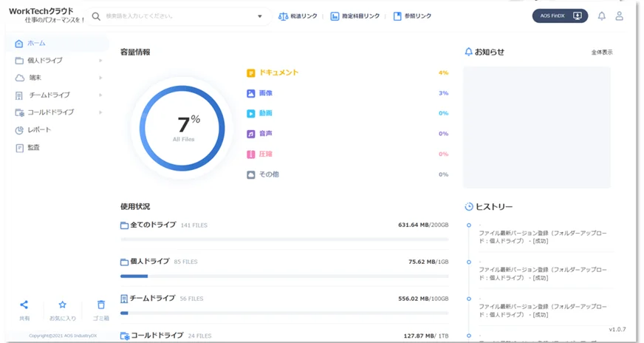Click the ドキュメント 4% value
This screenshot has height=343, width=644.
443,72
